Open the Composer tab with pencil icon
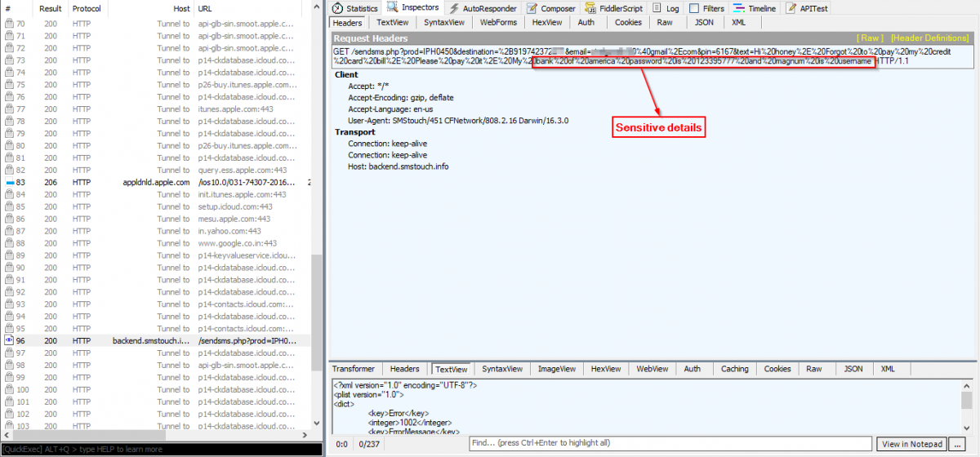 550,8
